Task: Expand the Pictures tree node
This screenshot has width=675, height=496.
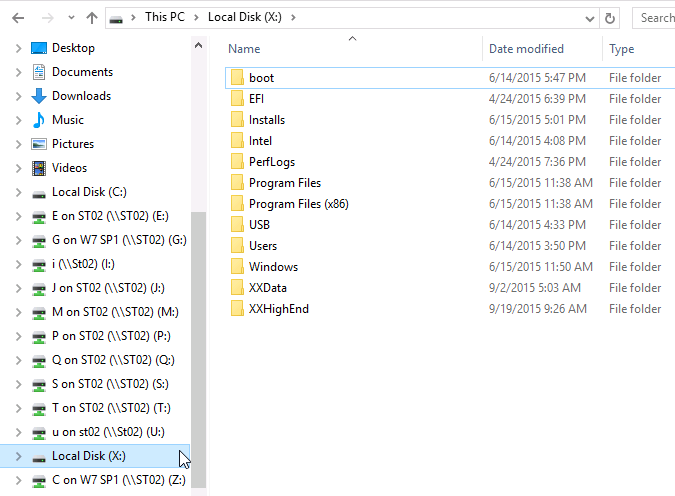Action: [x=18, y=144]
